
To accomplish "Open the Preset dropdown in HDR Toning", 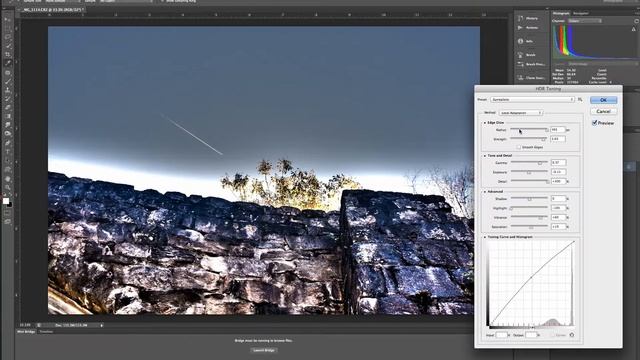I will pos(533,99).
